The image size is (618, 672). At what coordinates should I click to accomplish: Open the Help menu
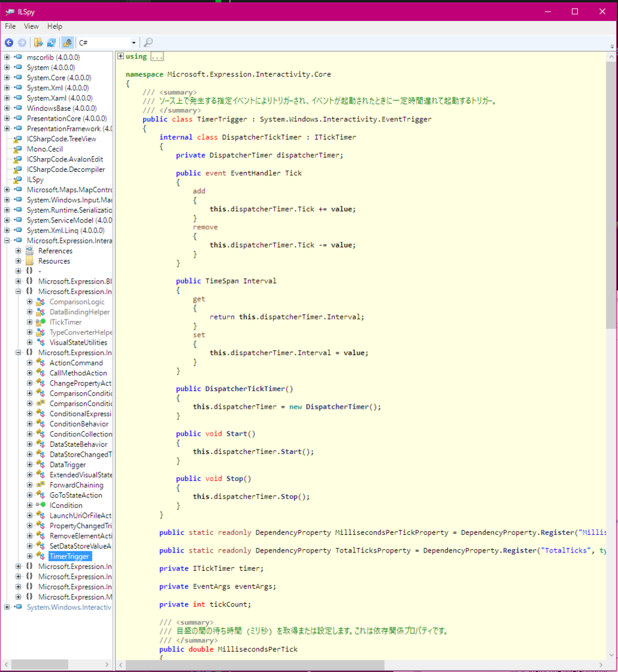55,26
